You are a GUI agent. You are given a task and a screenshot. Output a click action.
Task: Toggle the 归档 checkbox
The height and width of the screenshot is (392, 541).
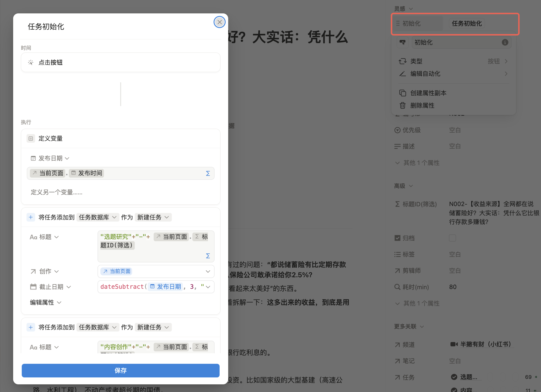coord(452,238)
